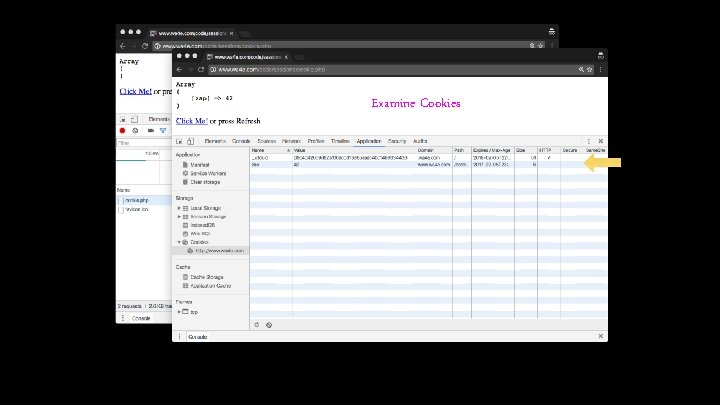Expand the Session Storage tree node

click(179, 216)
